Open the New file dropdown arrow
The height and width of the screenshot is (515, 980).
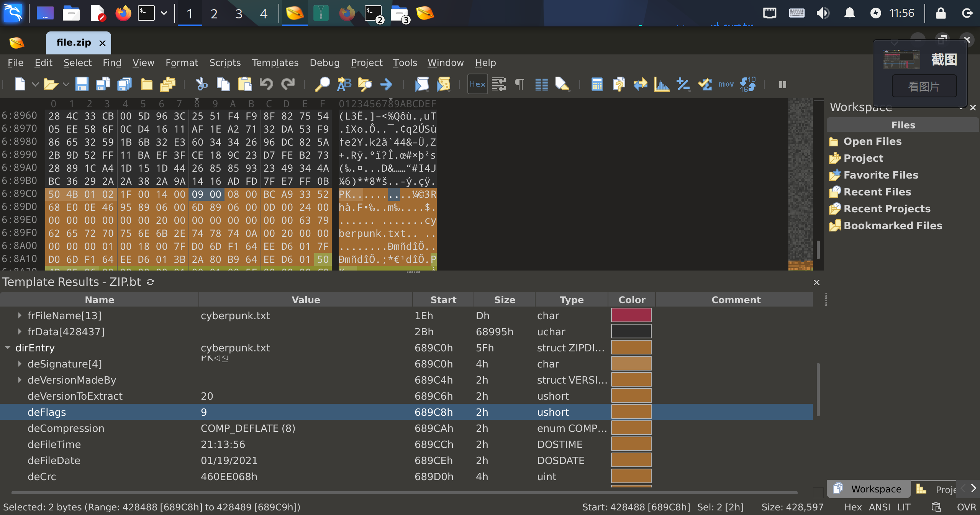pyautogui.click(x=35, y=84)
